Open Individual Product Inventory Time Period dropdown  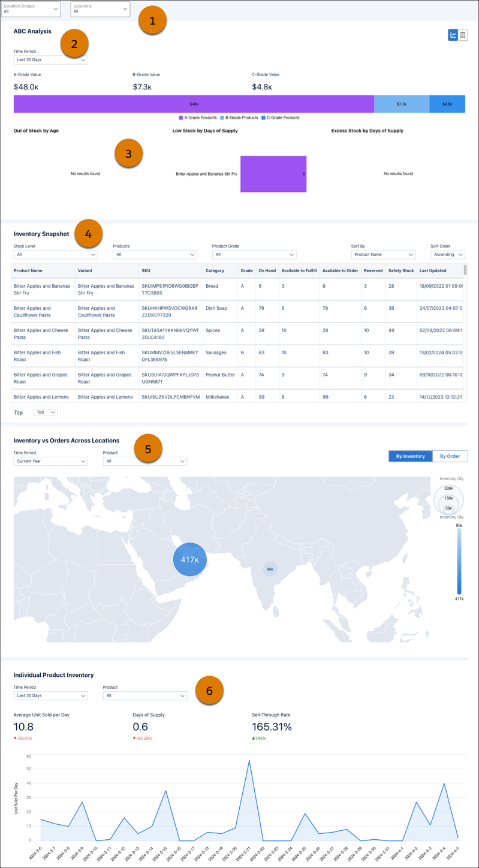click(50, 695)
